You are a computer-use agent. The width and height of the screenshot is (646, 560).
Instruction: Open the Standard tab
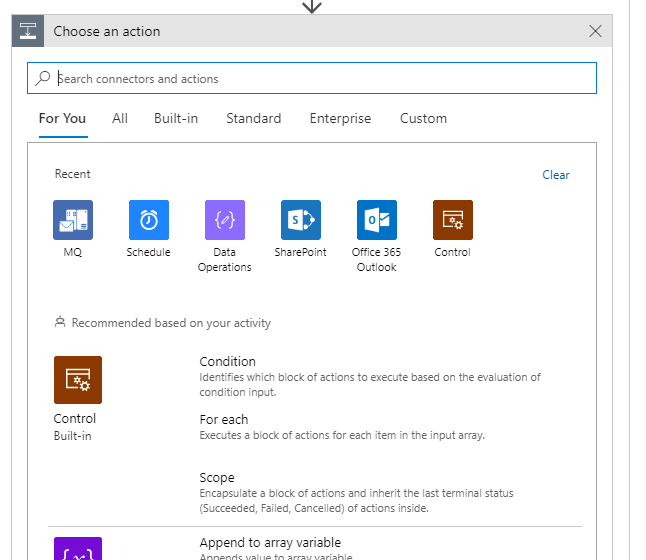[254, 118]
